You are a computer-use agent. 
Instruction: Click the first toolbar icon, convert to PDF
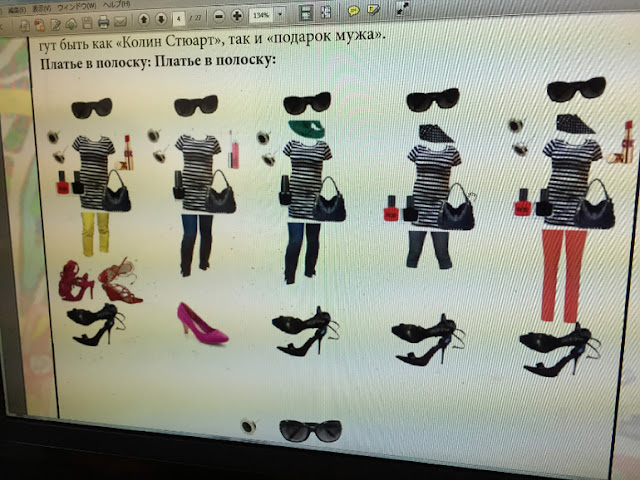click(25, 26)
